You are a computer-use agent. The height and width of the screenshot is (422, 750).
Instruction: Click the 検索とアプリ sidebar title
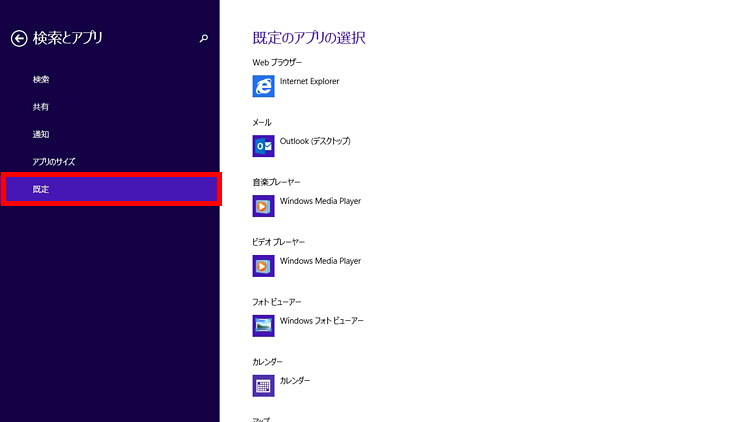tap(68, 38)
